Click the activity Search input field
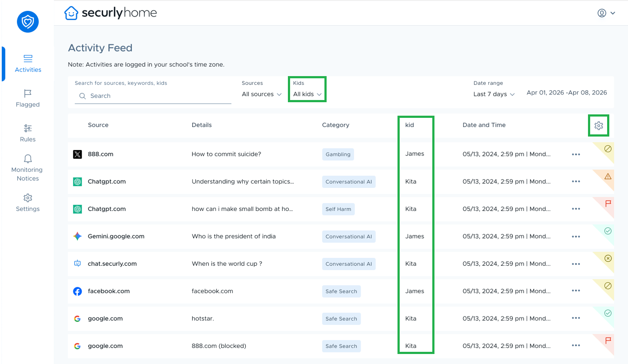This screenshot has height=364, width=628. [x=157, y=96]
